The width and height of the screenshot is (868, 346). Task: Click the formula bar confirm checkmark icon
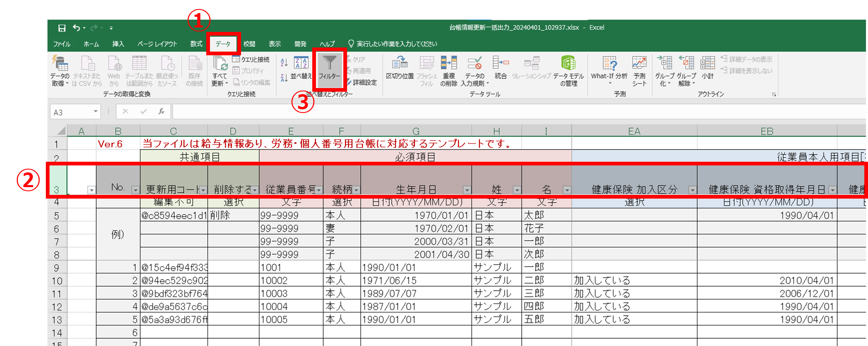143,111
